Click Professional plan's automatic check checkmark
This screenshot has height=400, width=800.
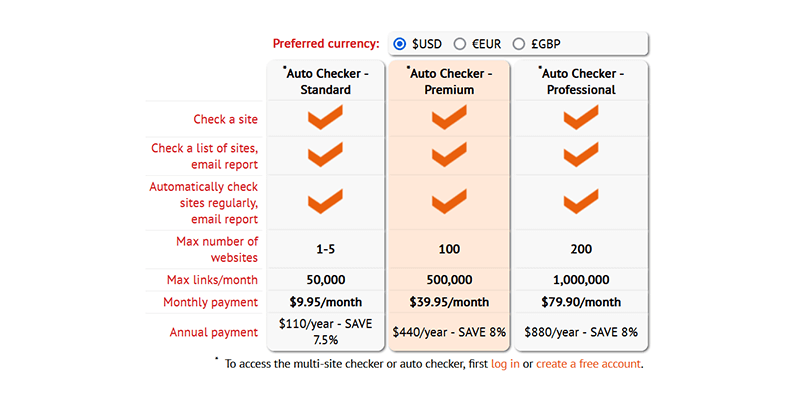[580, 203]
